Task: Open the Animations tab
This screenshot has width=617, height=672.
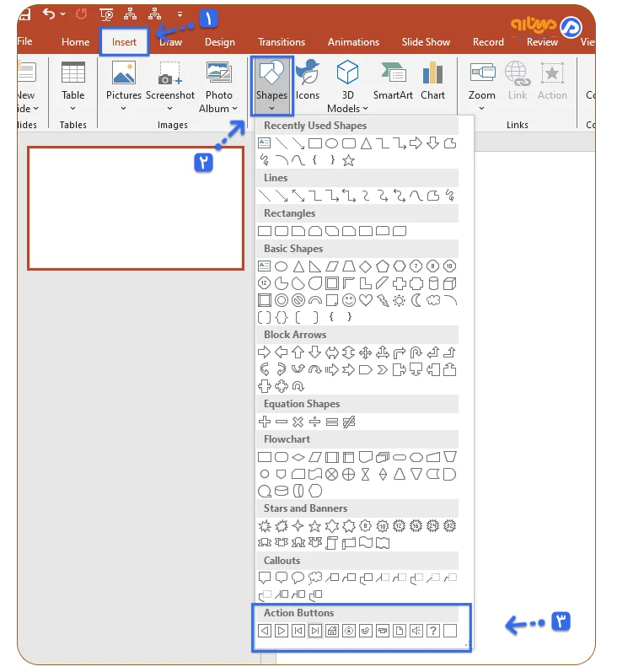Action: 353,42
